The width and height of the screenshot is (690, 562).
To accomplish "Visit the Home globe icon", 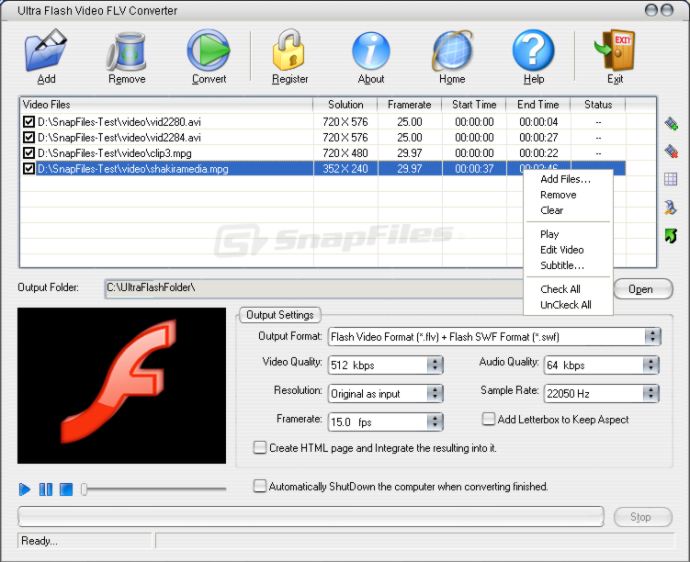I will point(452,51).
